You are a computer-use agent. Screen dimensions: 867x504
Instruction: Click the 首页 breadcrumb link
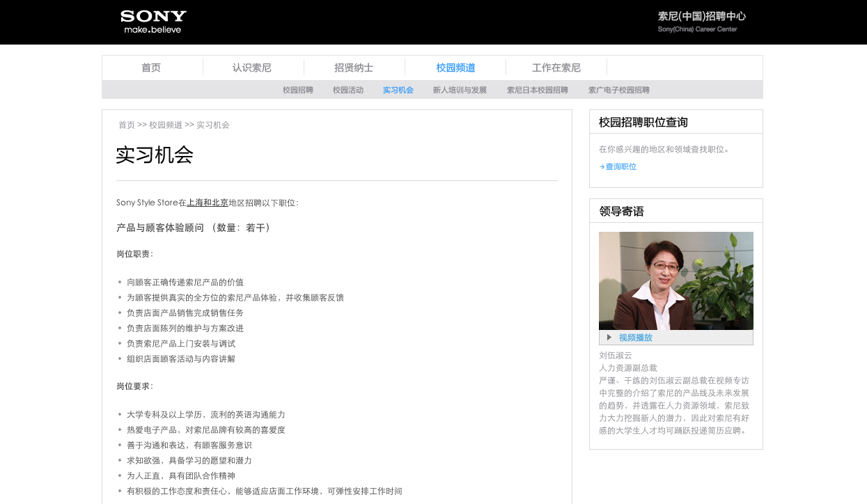[127, 125]
